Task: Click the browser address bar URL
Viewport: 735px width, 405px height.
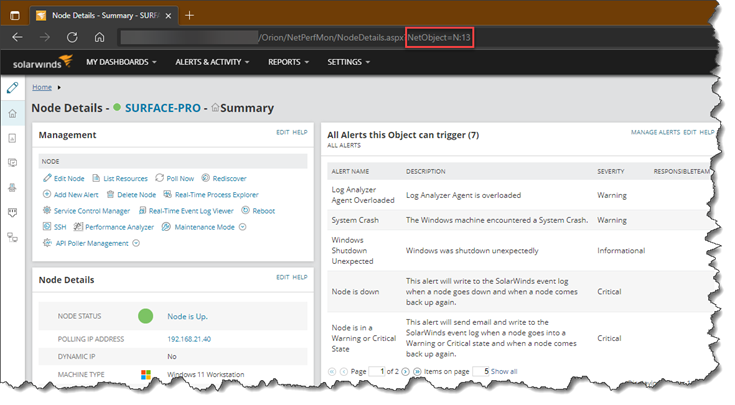Action: [295, 38]
